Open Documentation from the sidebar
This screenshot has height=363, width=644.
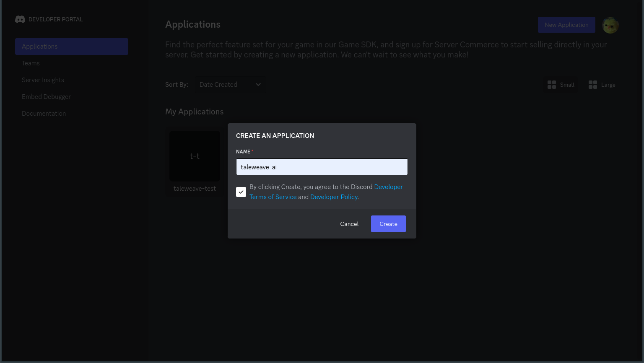(x=44, y=114)
